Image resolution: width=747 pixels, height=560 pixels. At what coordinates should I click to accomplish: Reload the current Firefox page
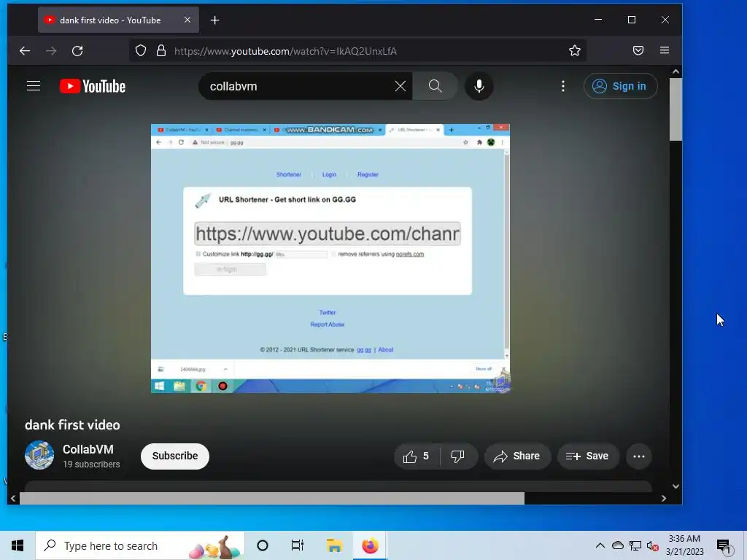pos(77,50)
